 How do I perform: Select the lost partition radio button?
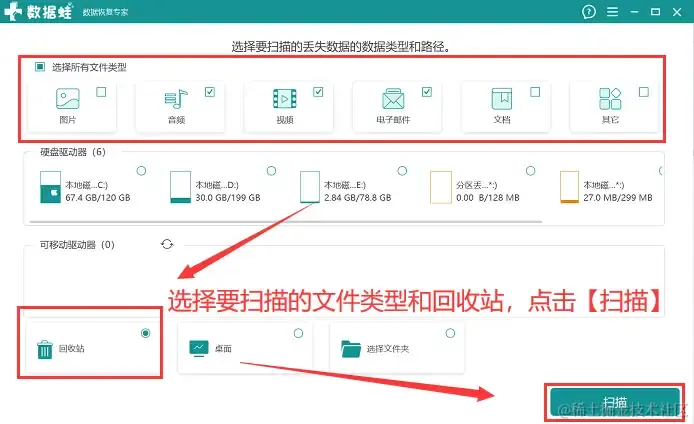[530, 171]
